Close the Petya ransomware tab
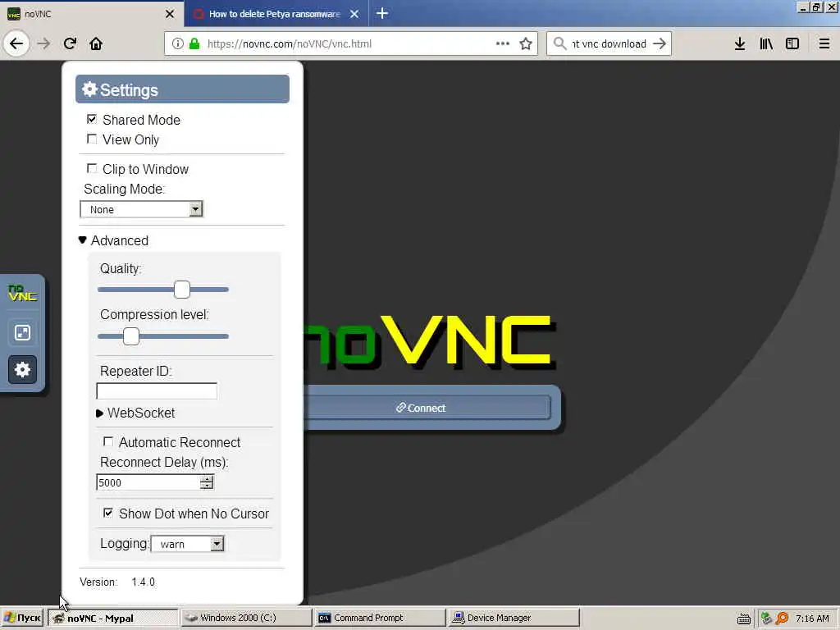 coord(354,14)
